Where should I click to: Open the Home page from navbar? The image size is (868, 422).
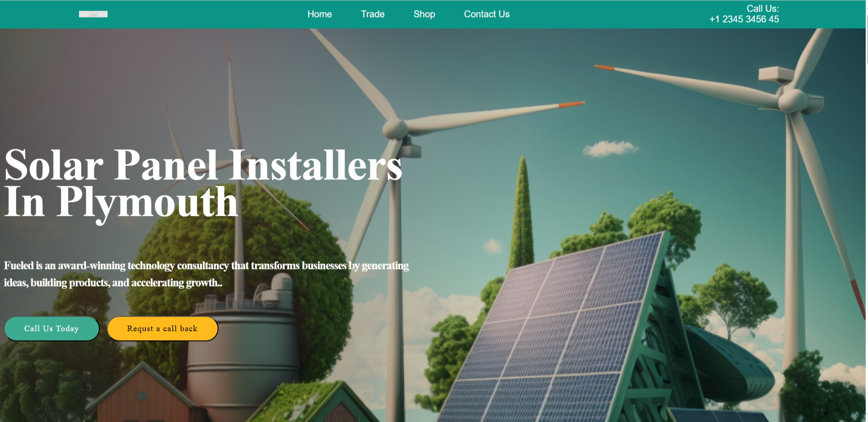tap(319, 14)
